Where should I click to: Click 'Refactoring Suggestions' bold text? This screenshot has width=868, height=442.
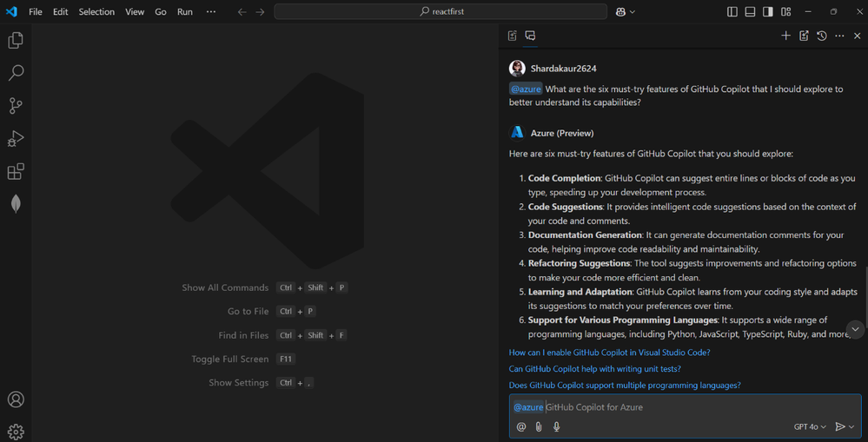click(x=579, y=263)
